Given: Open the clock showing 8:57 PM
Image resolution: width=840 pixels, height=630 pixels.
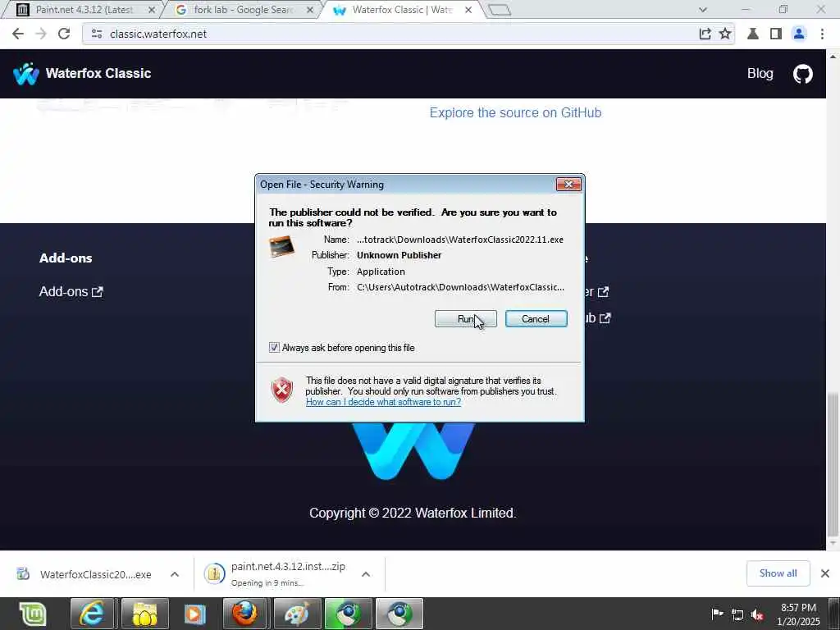Looking at the screenshot, I should pos(798,614).
